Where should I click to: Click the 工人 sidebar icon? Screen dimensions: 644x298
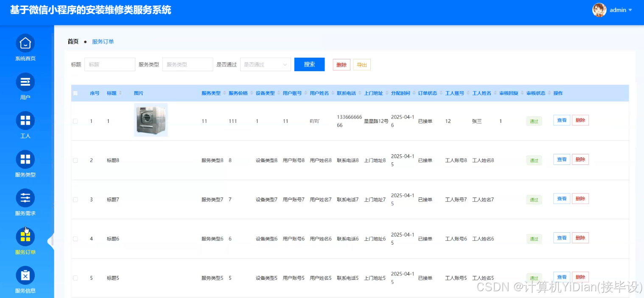[x=25, y=120]
